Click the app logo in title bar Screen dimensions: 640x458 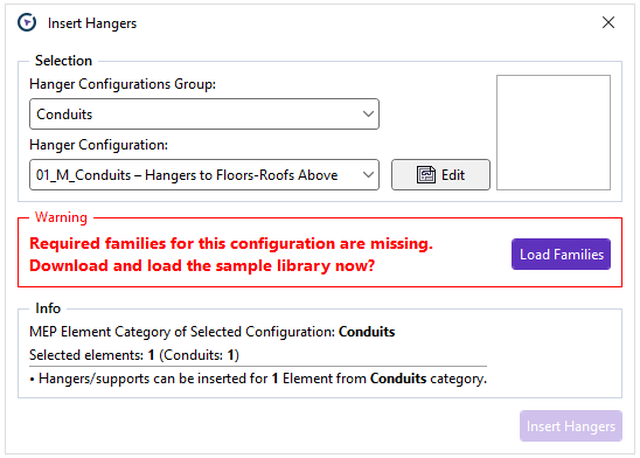pos(27,22)
